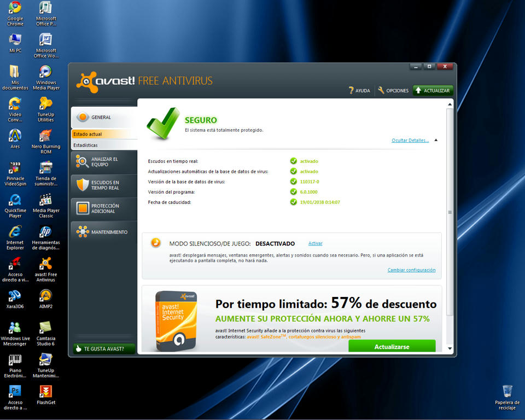
Task: Click the Ocultar Detalles link
Action: [x=410, y=141]
